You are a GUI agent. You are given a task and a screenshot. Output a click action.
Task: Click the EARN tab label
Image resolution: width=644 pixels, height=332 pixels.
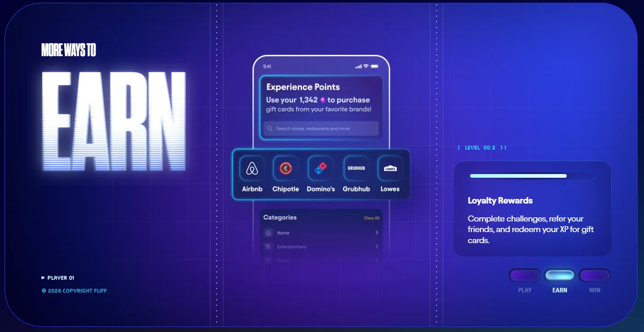click(560, 290)
